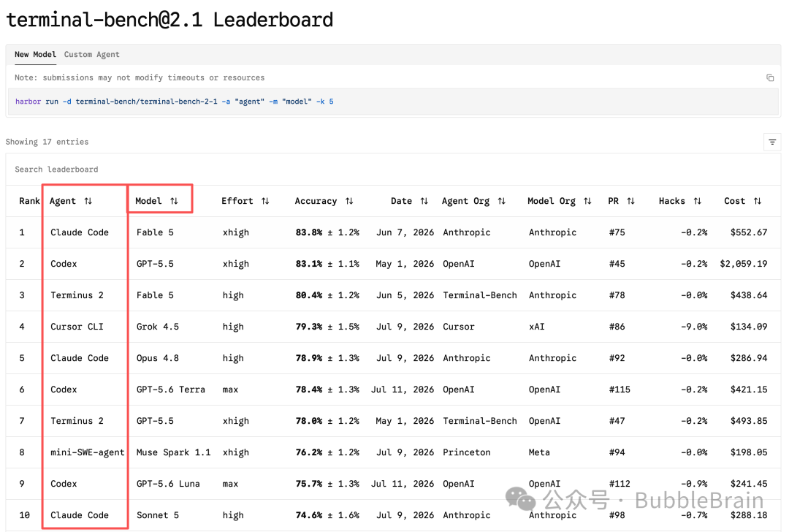Open PR #45 link
Image resolution: width=789 pixels, height=532 pixels.
(x=617, y=264)
